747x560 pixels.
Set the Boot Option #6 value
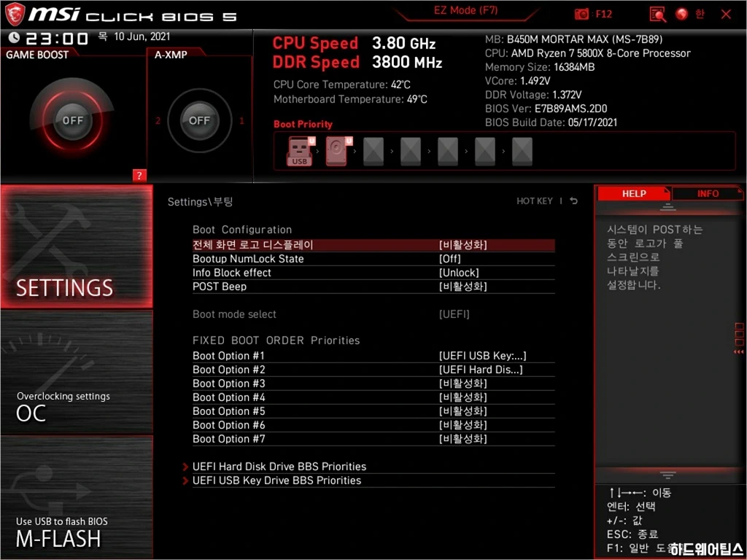pyautogui.click(x=463, y=425)
